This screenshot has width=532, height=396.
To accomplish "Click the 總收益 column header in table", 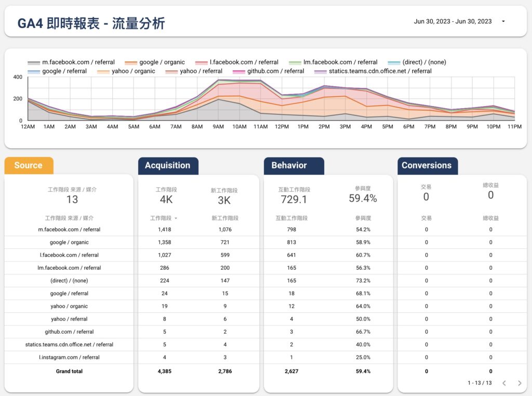I will tap(490, 218).
